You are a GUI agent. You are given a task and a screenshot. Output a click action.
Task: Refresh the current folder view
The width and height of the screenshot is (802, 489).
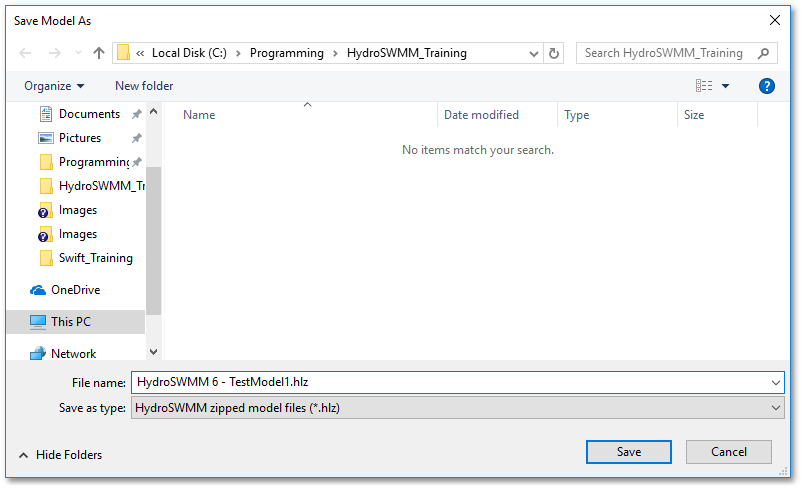point(553,53)
